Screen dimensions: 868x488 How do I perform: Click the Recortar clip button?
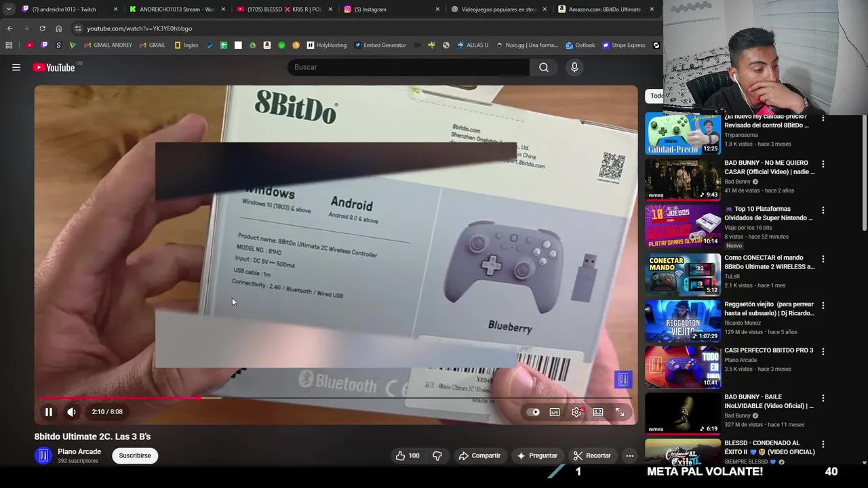pos(592,455)
